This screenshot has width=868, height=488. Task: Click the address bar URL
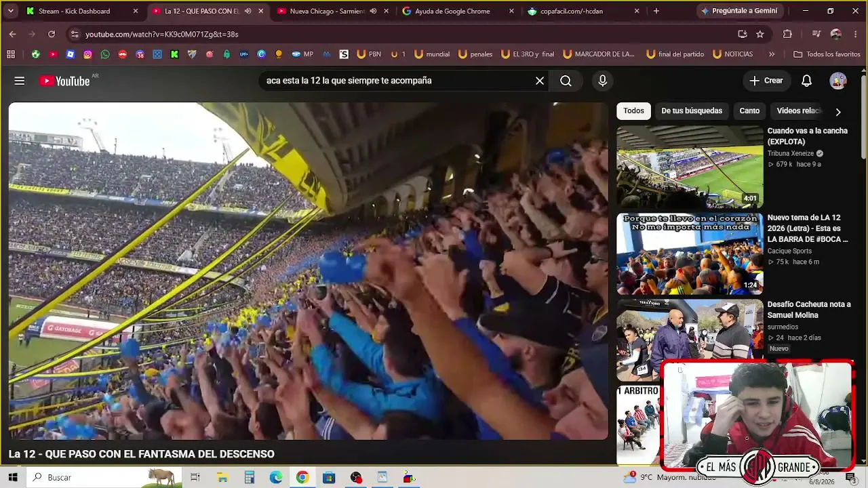tap(162, 34)
